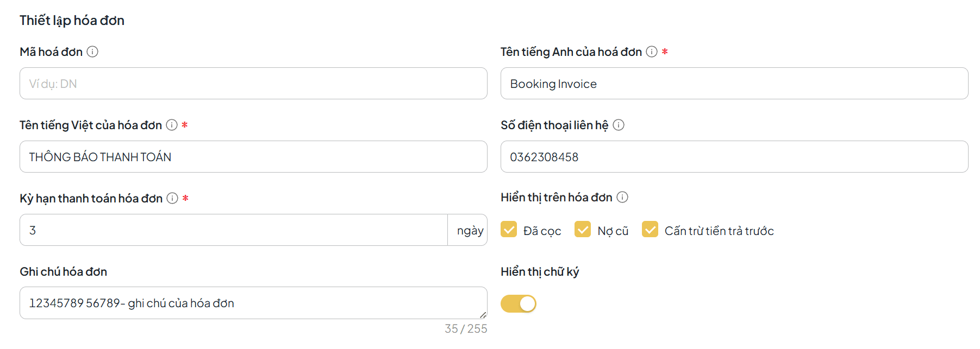Focus the Mã hoá đơn input field
980x349 pixels.
pyautogui.click(x=253, y=84)
